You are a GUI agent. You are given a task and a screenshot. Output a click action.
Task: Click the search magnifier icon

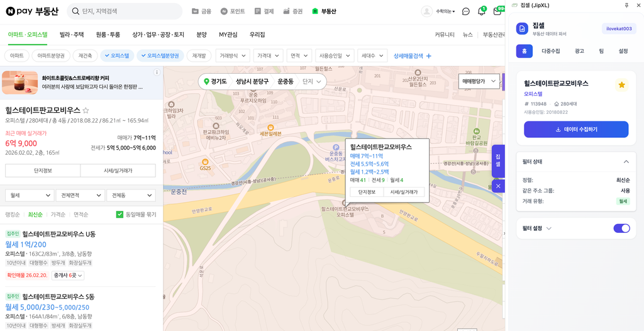(x=75, y=11)
